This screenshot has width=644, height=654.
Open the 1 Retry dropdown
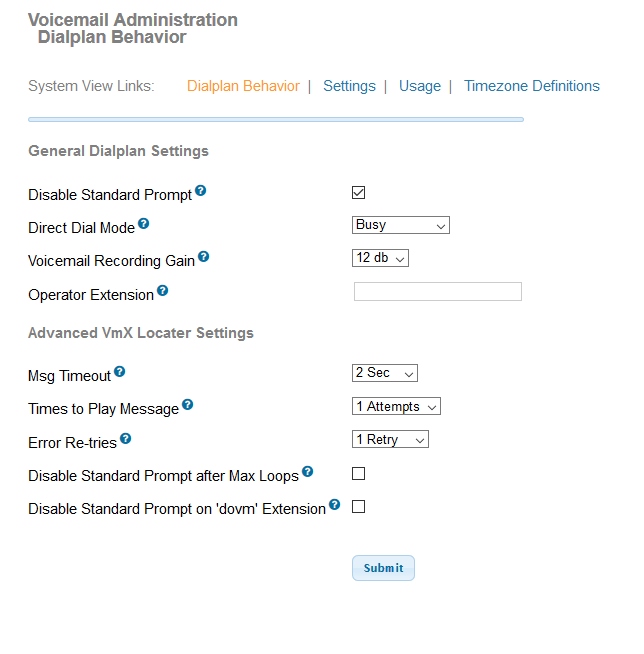click(x=390, y=439)
